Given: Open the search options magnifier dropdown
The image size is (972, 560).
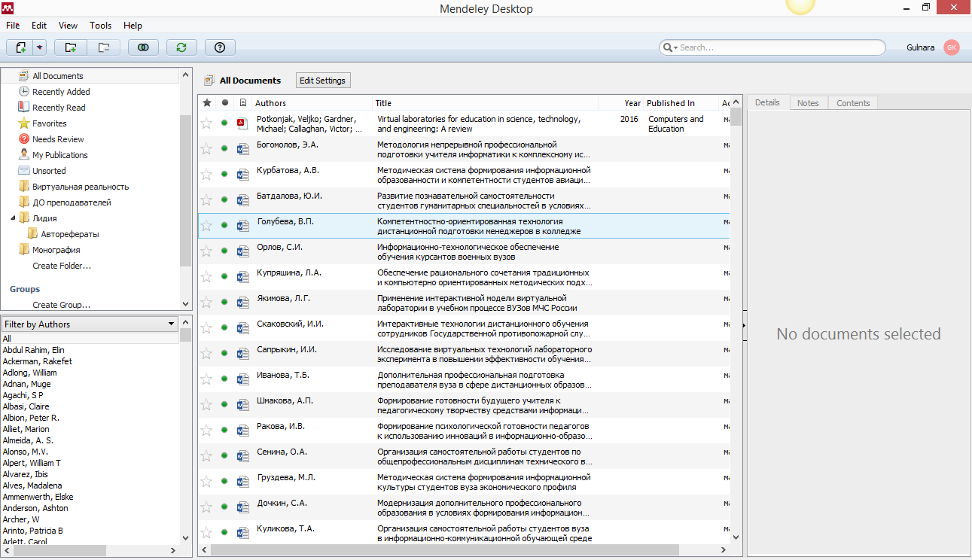Looking at the screenshot, I should point(670,47).
